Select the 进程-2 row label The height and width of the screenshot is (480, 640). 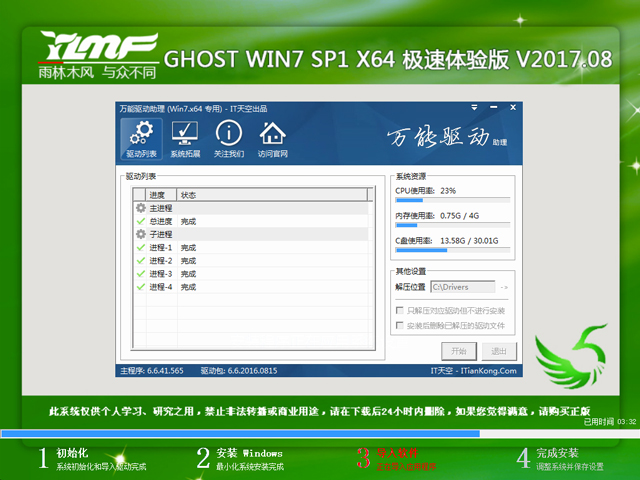pyautogui.click(x=161, y=260)
